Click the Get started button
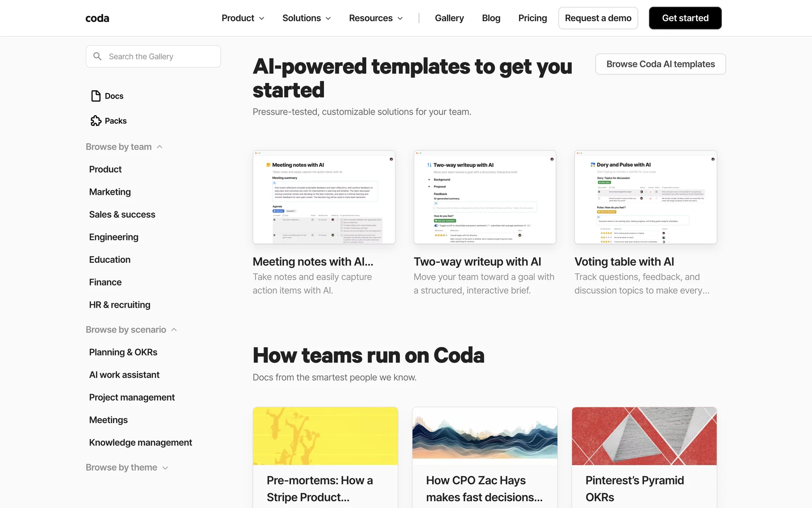The height and width of the screenshot is (508, 812). [685, 18]
